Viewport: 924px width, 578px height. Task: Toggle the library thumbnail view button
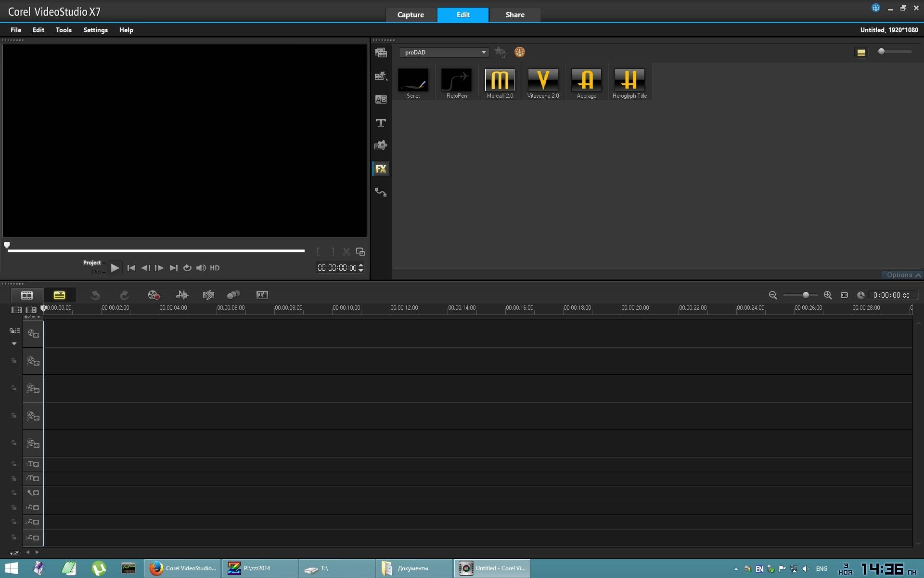861,52
